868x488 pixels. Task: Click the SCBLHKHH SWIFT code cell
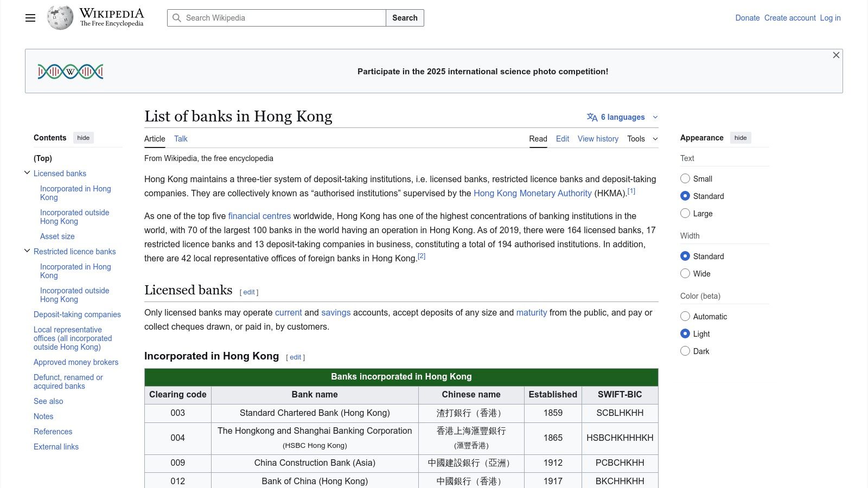pyautogui.click(x=620, y=413)
